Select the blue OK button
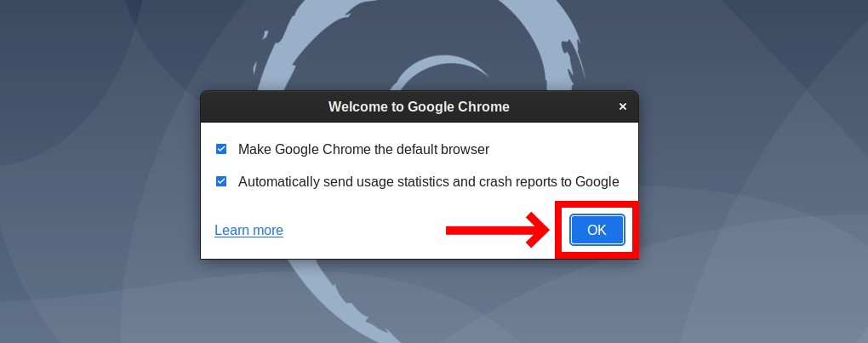The width and height of the screenshot is (868, 343). (597, 230)
